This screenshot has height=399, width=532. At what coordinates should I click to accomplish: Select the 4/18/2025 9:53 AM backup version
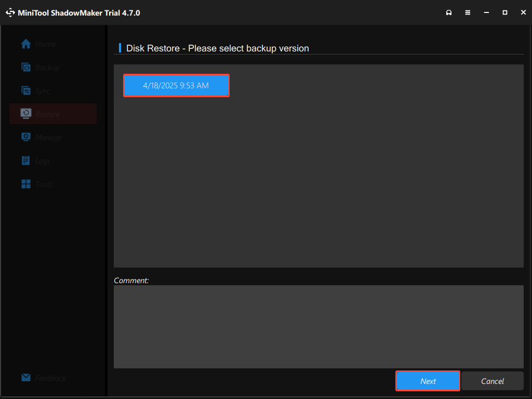coord(176,86)
